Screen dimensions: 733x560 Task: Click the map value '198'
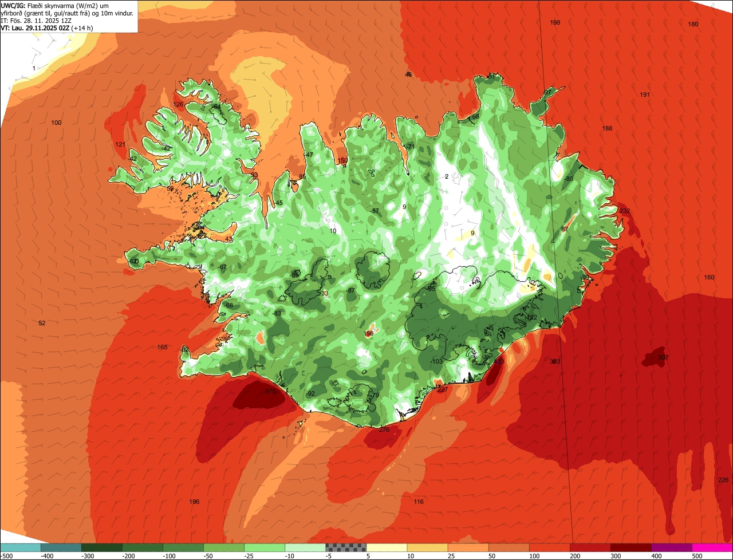[x=555, y=22]
